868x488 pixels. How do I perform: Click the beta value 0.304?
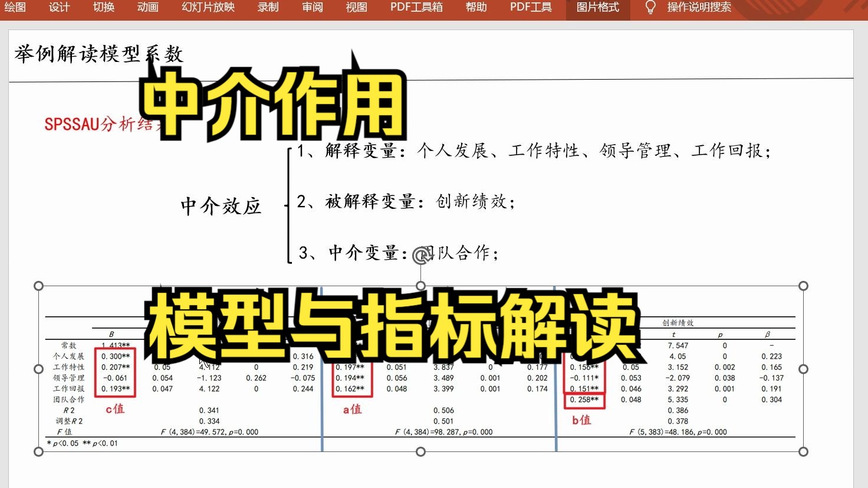tap(771, 399)
